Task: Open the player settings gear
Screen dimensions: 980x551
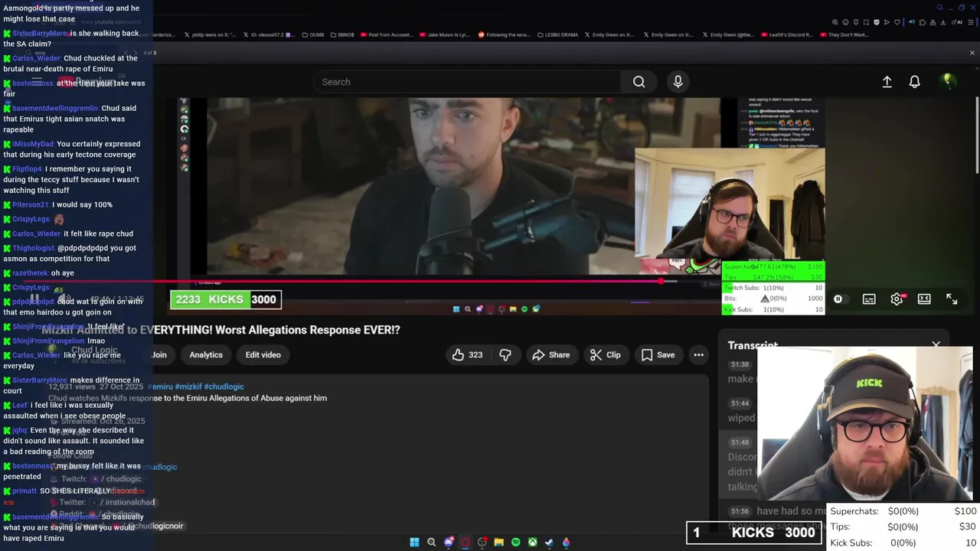Action: 897,299
